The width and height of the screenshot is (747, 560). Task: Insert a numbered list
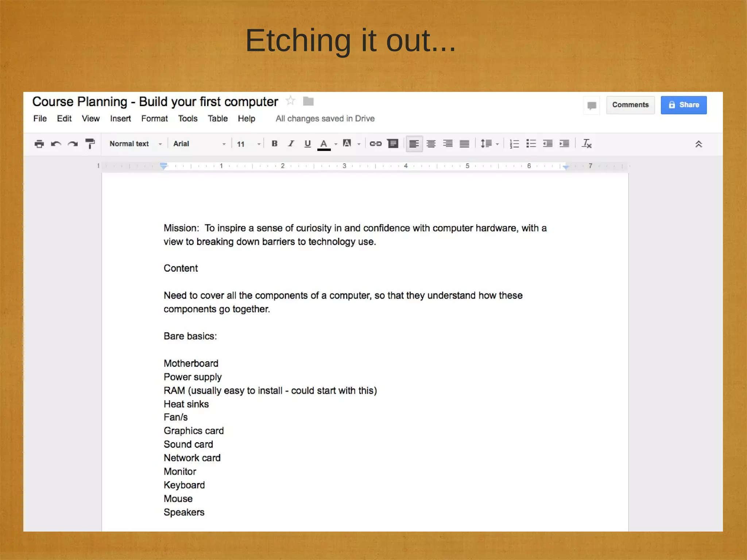point(514,144)
